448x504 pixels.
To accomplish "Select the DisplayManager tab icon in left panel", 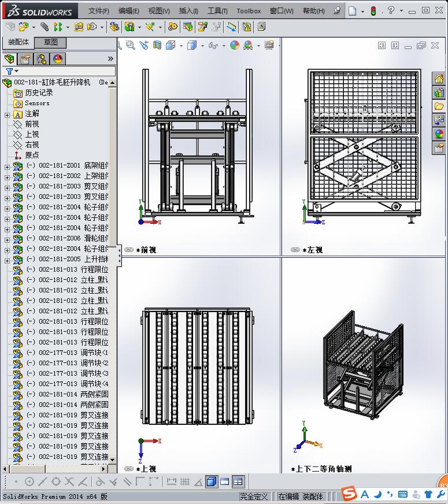I will click(x=58, y=59).
